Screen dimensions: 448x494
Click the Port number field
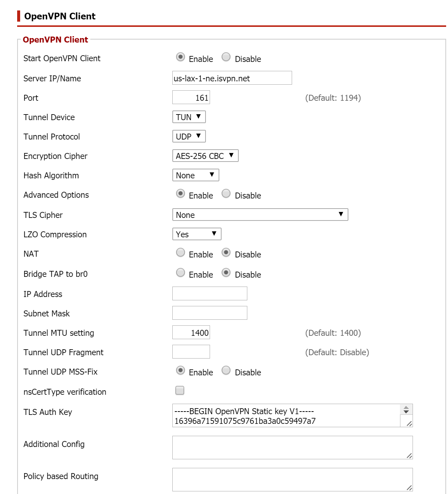191,97
